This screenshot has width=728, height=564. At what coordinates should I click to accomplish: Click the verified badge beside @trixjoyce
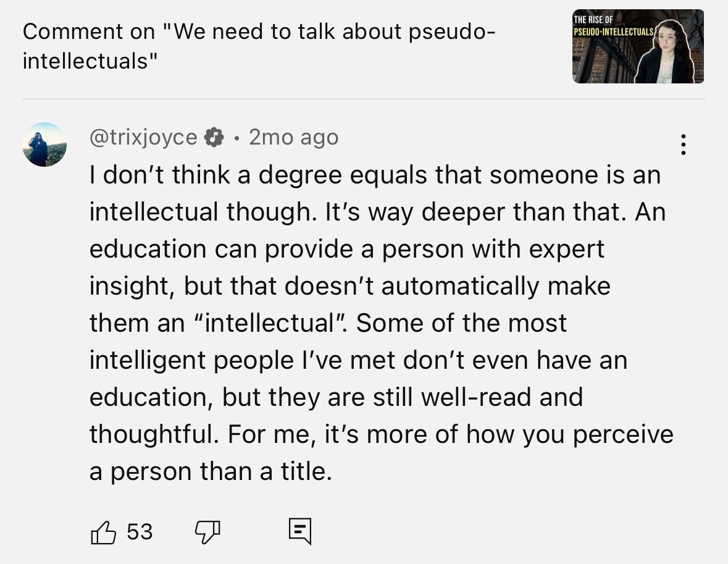[x=214, y=137]
